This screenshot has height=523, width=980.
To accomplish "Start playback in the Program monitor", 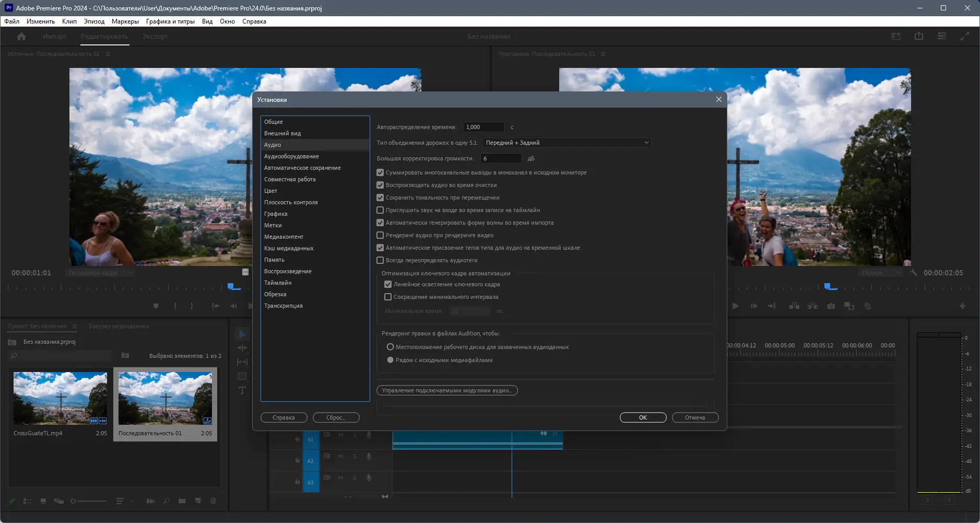I will (x=736, y=306).
